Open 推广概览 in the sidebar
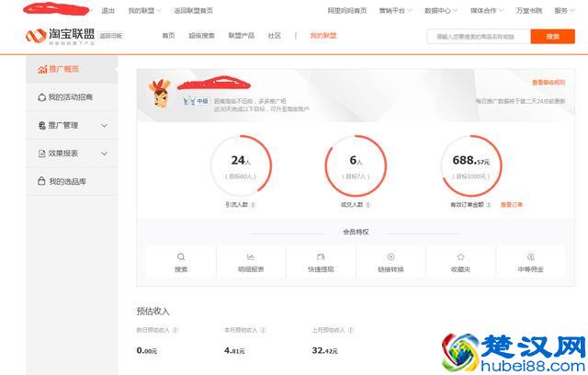This screenshot has height=375, width=588. (x=72, y=69)
